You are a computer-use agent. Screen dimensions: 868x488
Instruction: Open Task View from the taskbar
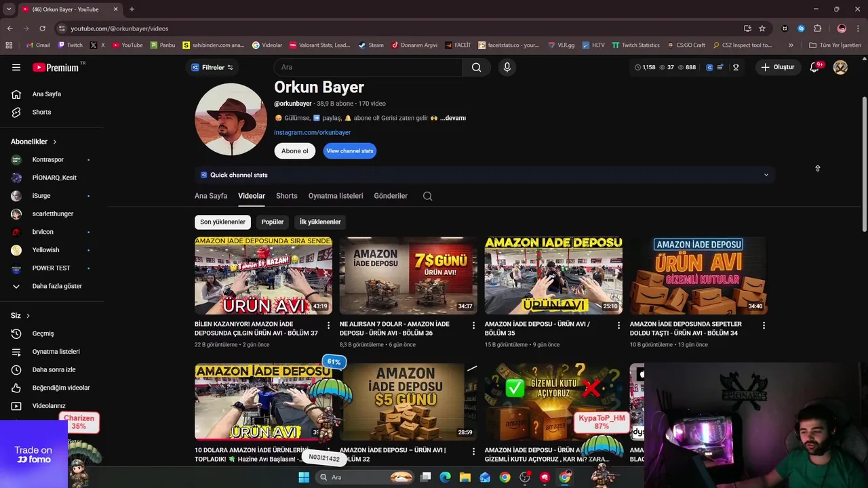[x=426, y=477]
